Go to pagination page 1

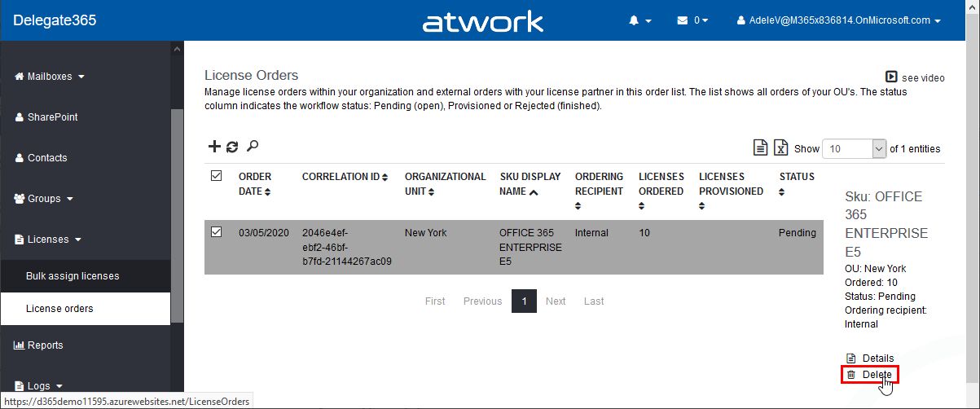[x=524, y=301]
